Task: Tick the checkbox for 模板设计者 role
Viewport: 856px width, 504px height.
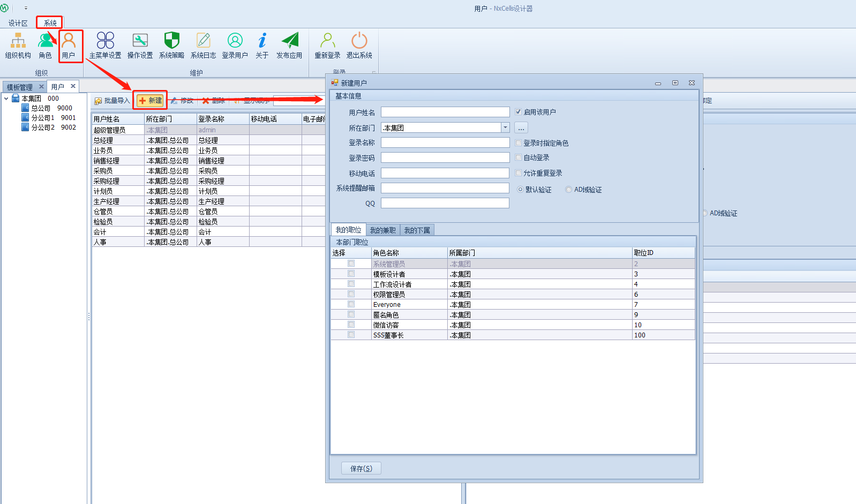Action: (x=351, y=274)
